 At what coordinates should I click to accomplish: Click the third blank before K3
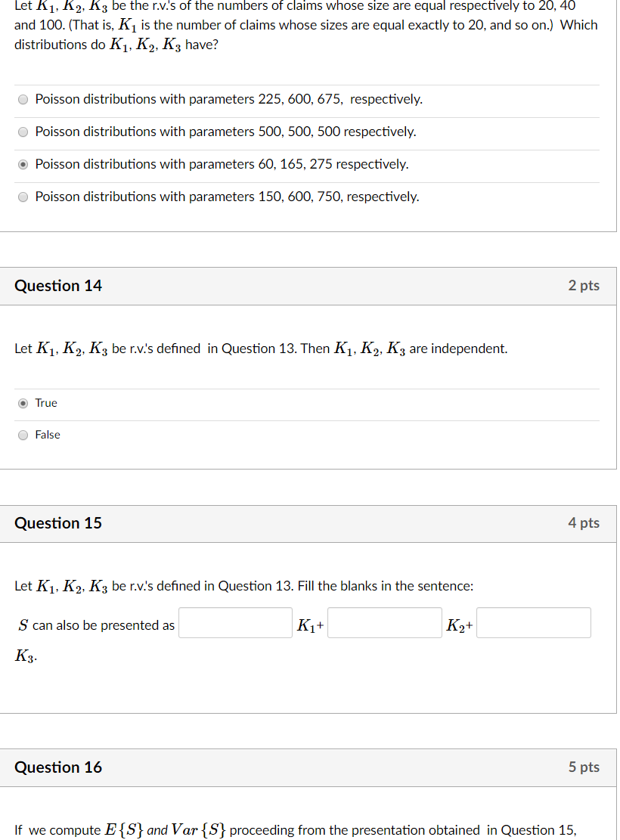point(533,622)
